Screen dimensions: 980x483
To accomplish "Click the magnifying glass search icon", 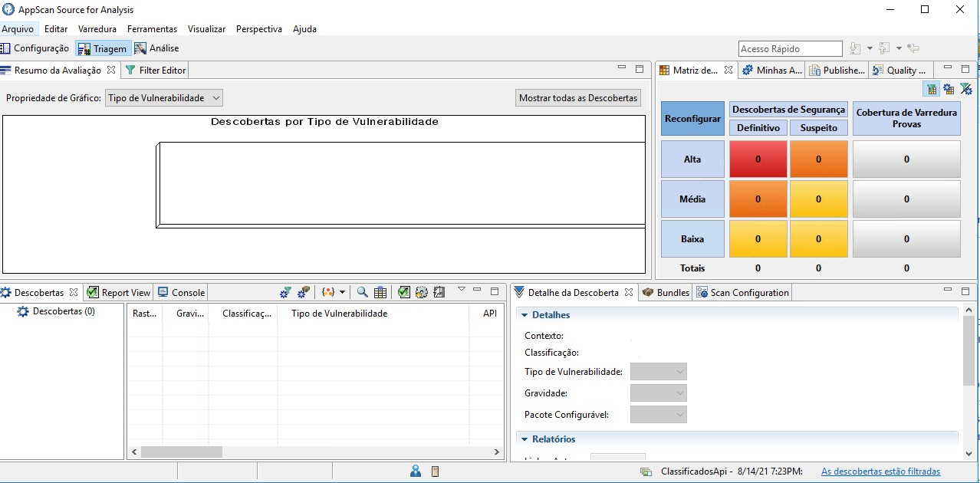I will pos(363,292).
